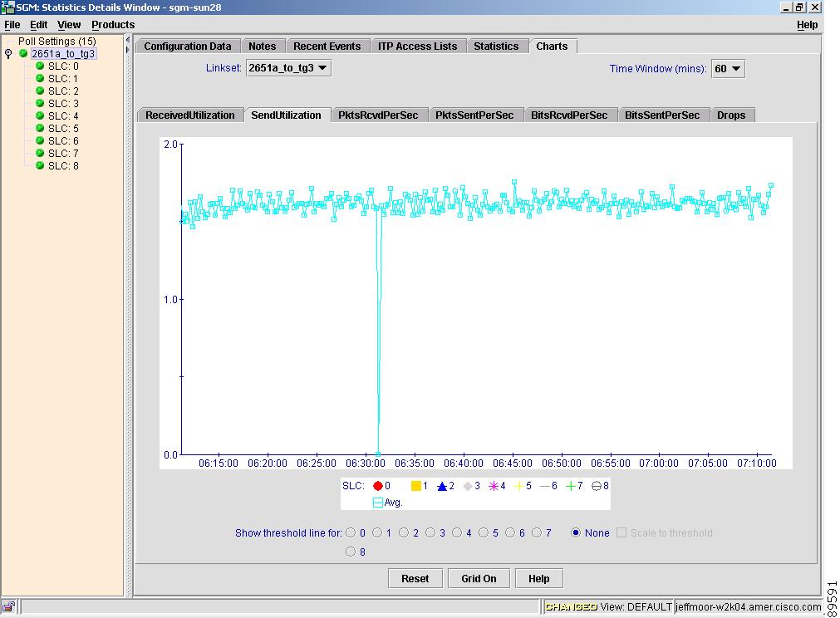Viewport: 840px width, 618px height.
Task: Click the green status icon beside SLC: 0
Action: coord(40,66)
